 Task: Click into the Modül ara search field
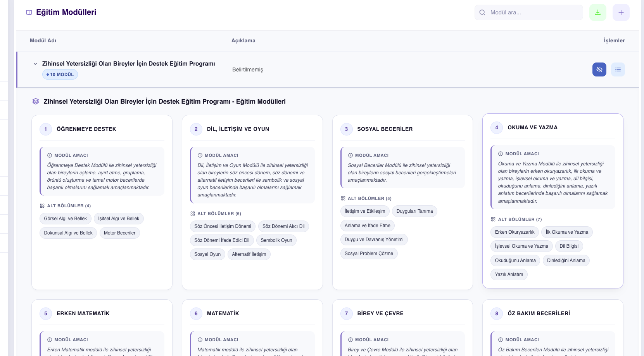(529, 12)
